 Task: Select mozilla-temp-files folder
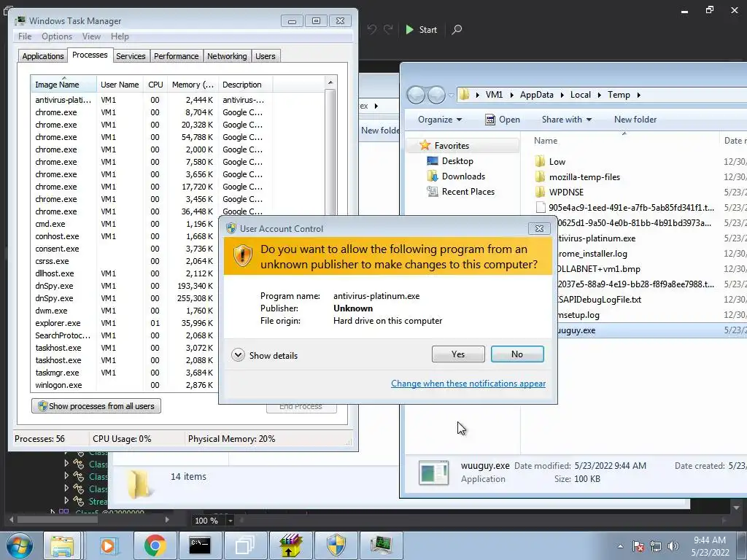coord(584,177)
